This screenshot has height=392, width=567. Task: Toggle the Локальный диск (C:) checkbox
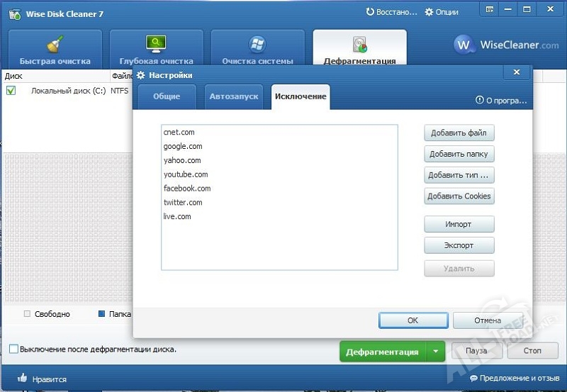[x=11, y=90]
